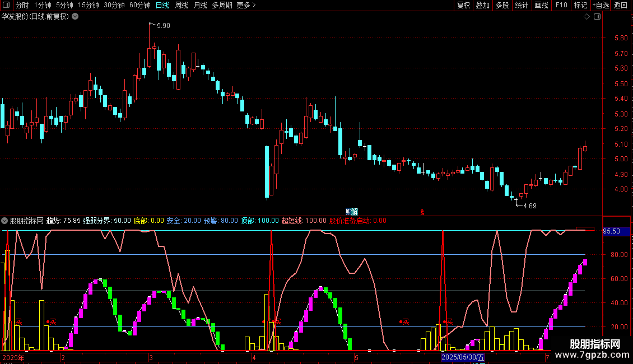Open the F10 company info button

click(x=561, y=6)
